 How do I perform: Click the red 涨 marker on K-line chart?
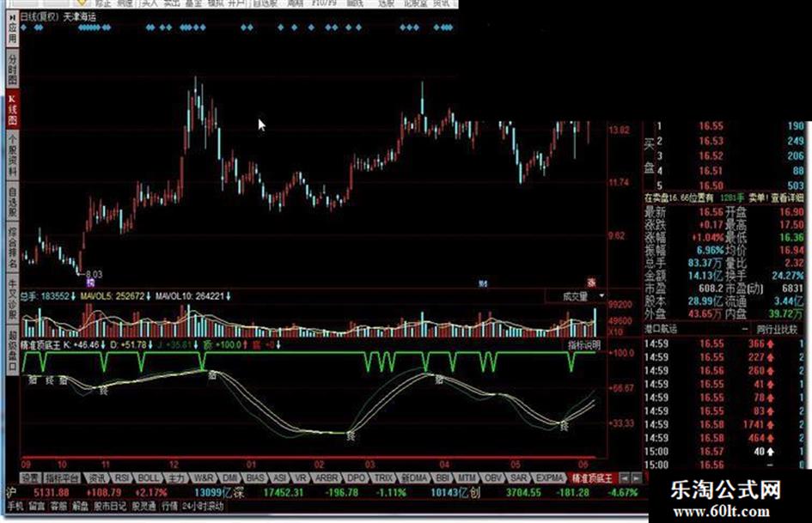[x=591, y=283]
